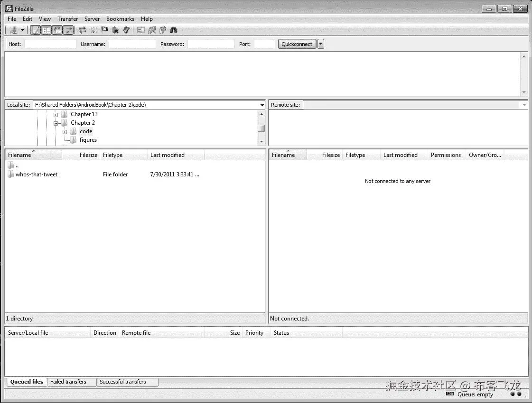Sort remote list by Owner/Gro... column

[485, 155]
